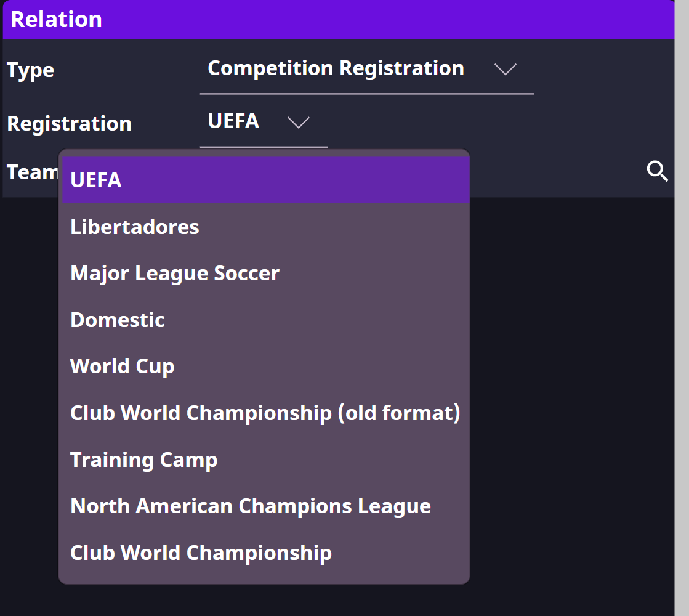Click the Team field label
Screen dimensions: 689x616
click(x=32, y=172)
